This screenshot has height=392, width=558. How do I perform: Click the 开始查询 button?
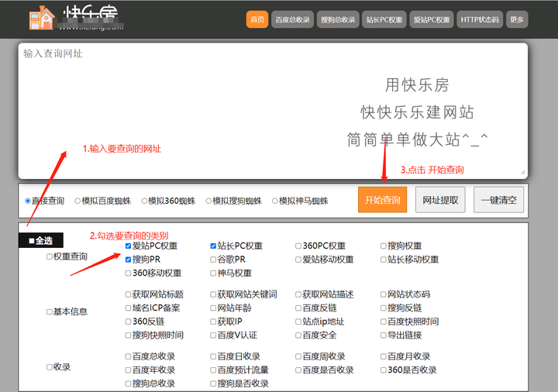point(382,200)
